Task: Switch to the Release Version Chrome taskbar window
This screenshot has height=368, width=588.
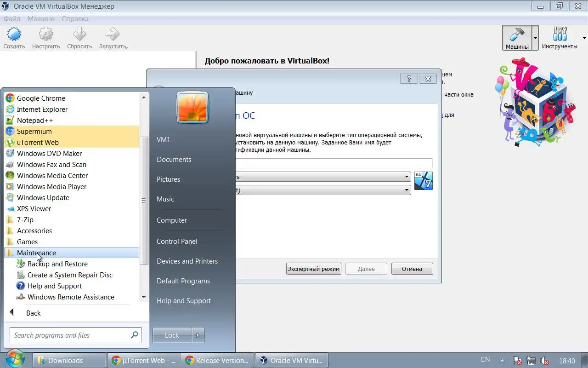Action: pos(217,360)
